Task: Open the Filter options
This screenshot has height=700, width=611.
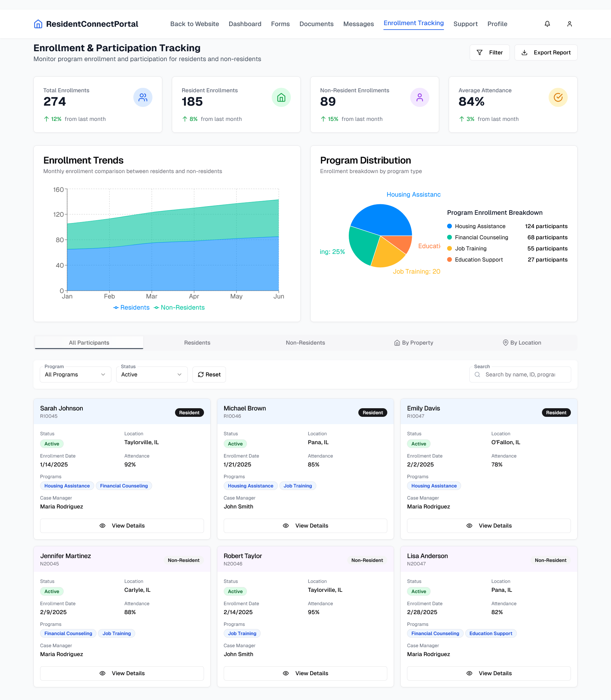Action: [x=489, y=52]
